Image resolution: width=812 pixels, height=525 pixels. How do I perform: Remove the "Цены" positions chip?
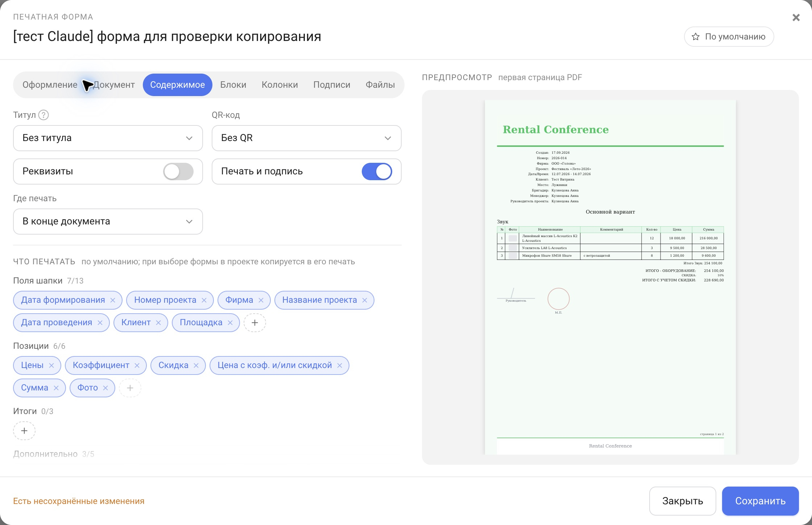coord(51,365)
